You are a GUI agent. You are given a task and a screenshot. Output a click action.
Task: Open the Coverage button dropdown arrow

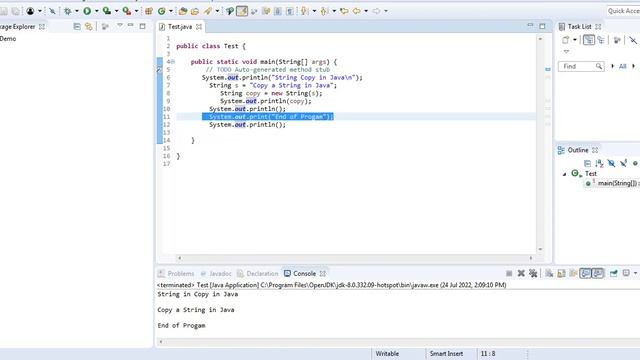click(116, 11)
